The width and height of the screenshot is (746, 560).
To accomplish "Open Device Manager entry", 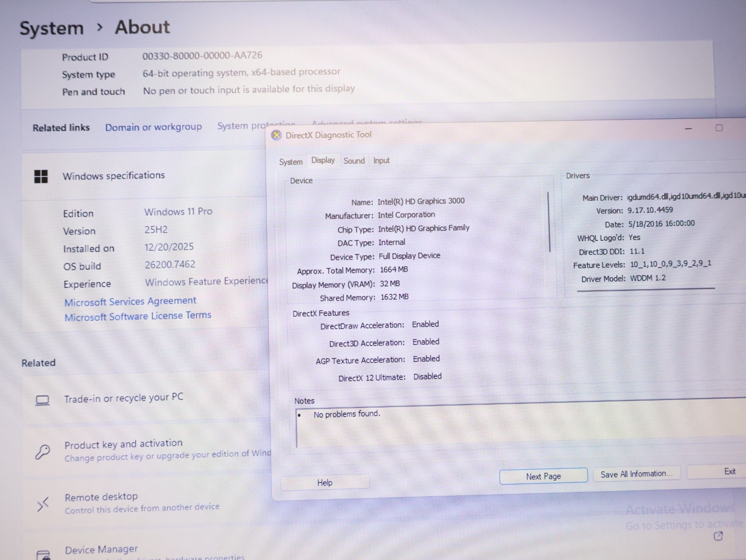I will (x=101, y=549).
